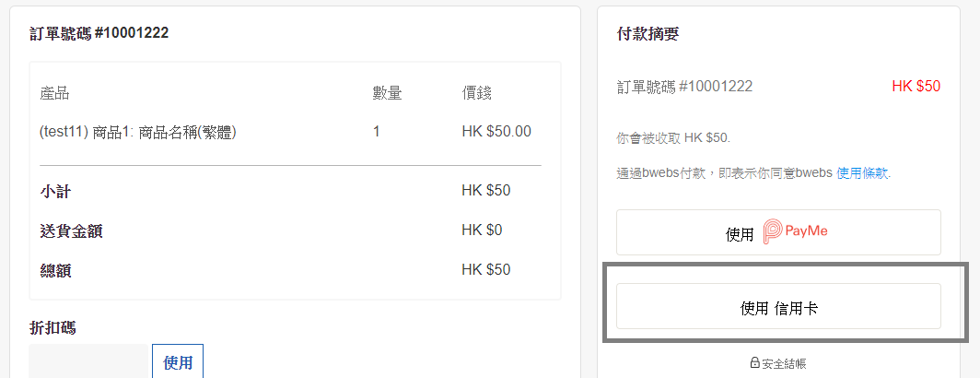
Task: Click the 付款摘要 heading
Action: coord(647,34)
